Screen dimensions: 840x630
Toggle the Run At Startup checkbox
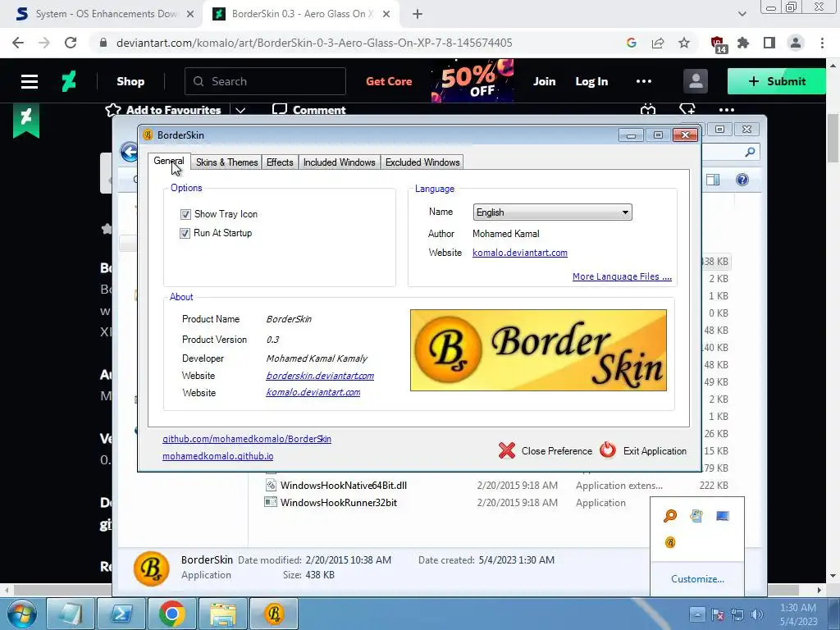click(185, 233)
